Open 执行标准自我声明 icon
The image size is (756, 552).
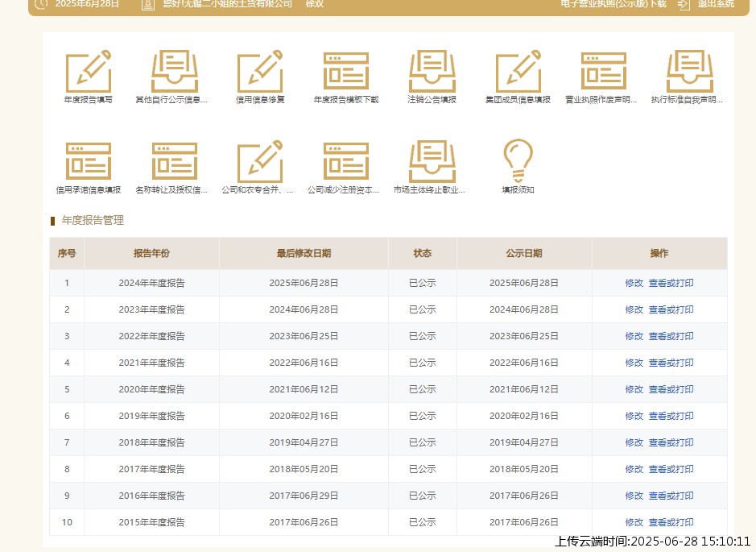(x=689, y=72)
